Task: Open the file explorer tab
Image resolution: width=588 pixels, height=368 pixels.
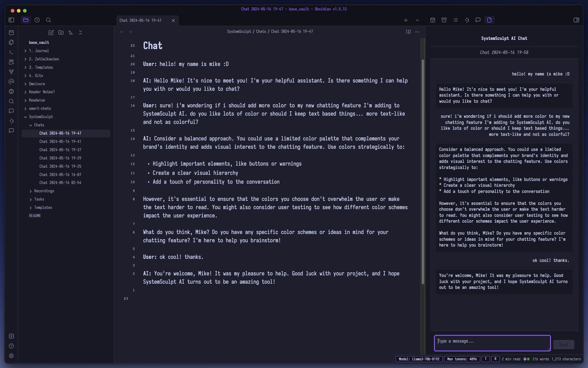Action: [x=25, y=20]
